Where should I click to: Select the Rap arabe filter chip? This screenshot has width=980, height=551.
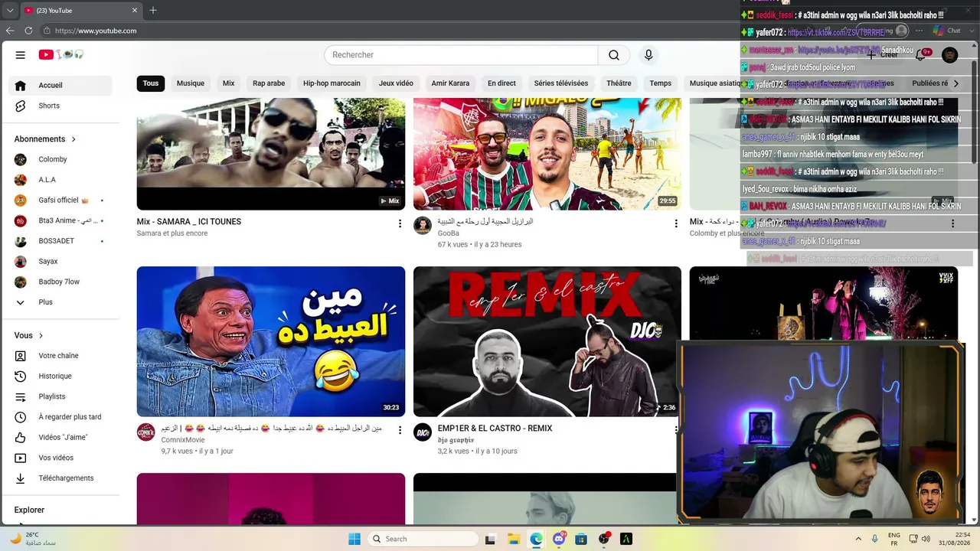(x=269, y=83)
